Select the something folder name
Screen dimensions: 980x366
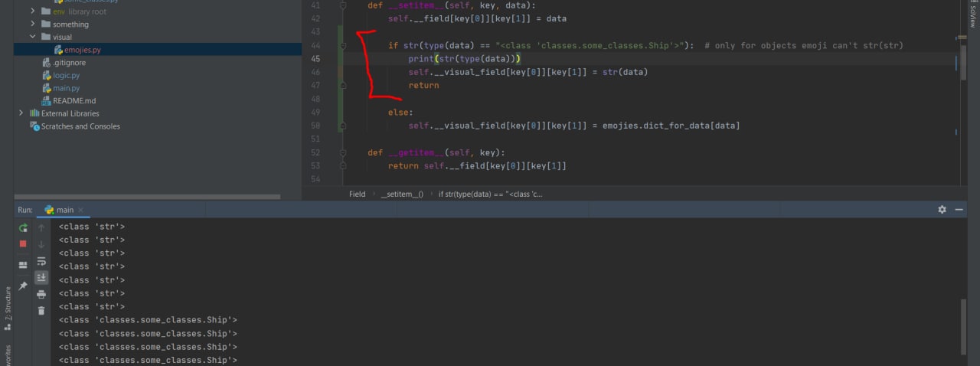pyautogui.click(x=70, y=25)
